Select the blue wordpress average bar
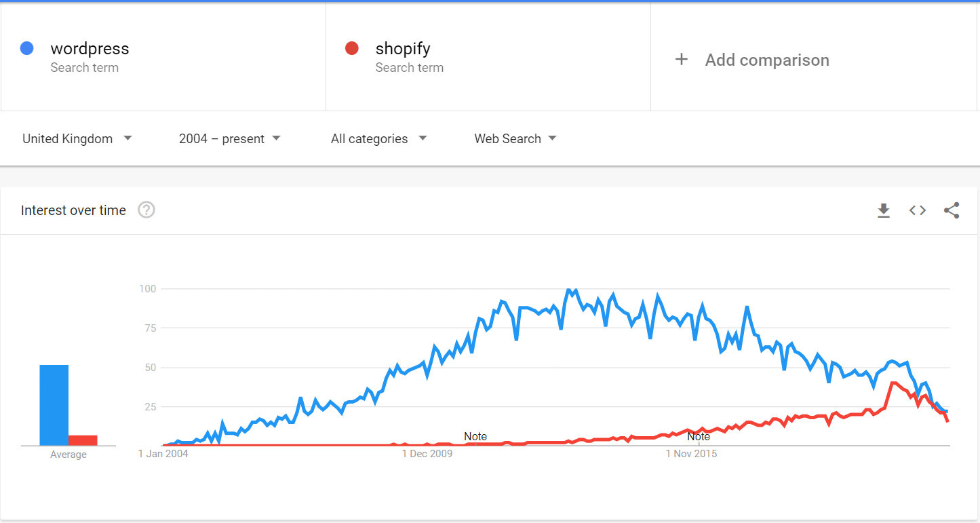 click(x=54, y=405)
